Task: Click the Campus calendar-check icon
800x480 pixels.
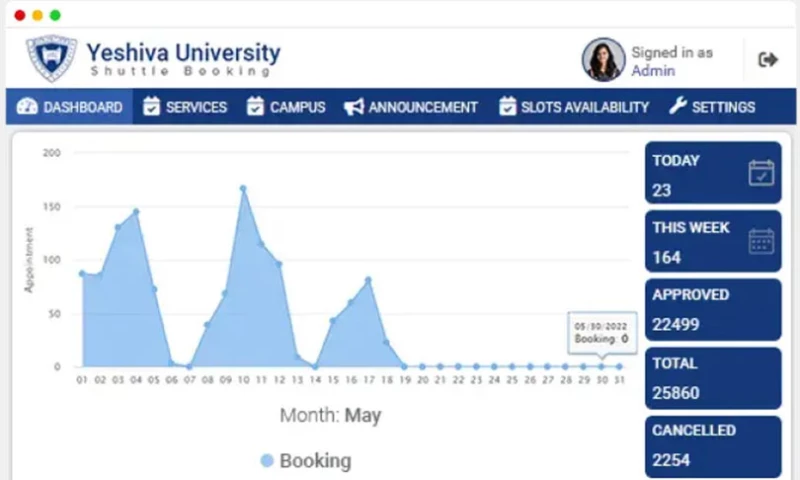Action: pyautogui.click(x=255, y=106)
